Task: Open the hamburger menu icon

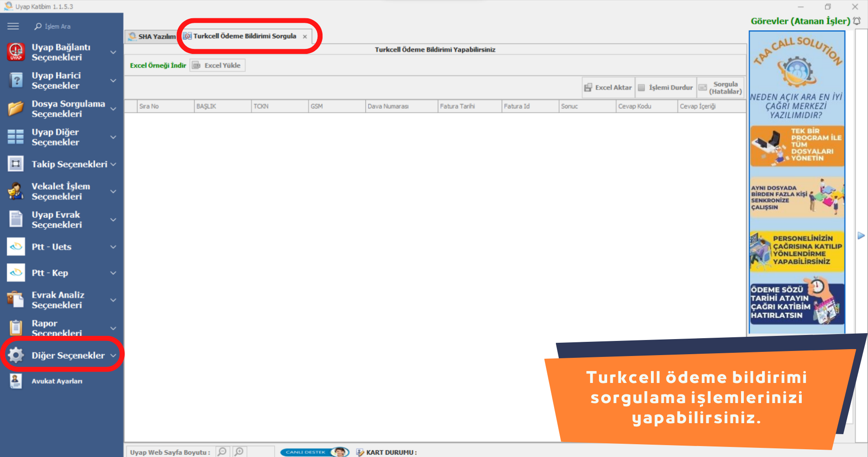Action: (x=13, y=27)
